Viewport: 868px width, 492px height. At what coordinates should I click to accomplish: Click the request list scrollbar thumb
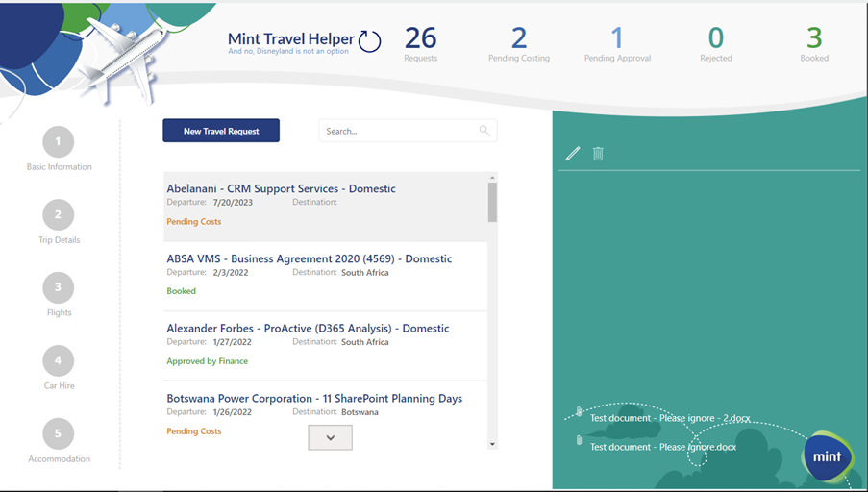pyautogui.click(x=492, y=202)
